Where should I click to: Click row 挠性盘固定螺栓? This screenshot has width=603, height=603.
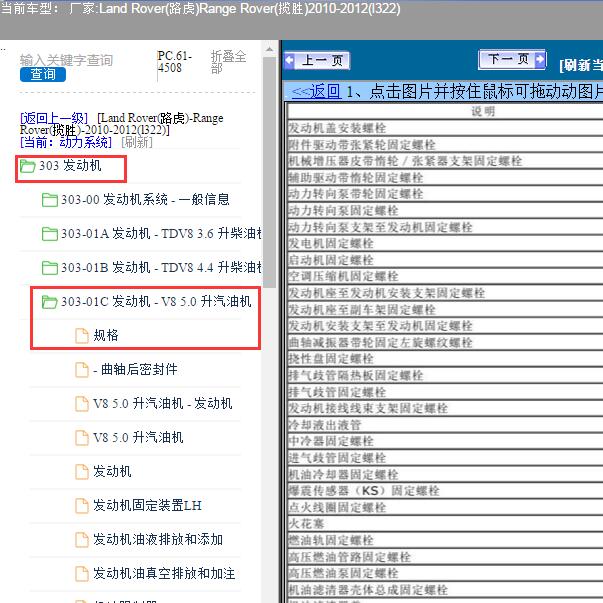[x=445, y=358]
